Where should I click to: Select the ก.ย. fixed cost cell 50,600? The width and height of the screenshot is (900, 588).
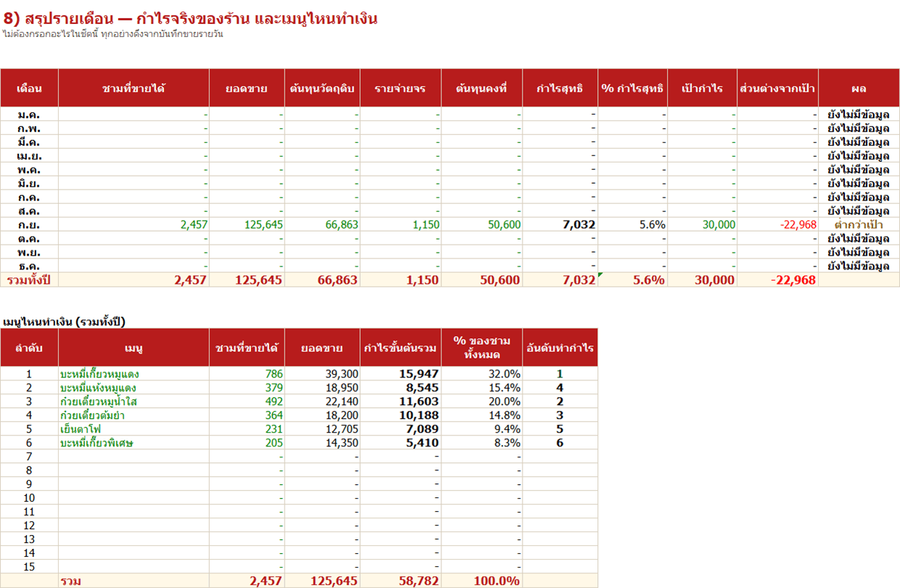pyautogui.click(x=482, y=225)
